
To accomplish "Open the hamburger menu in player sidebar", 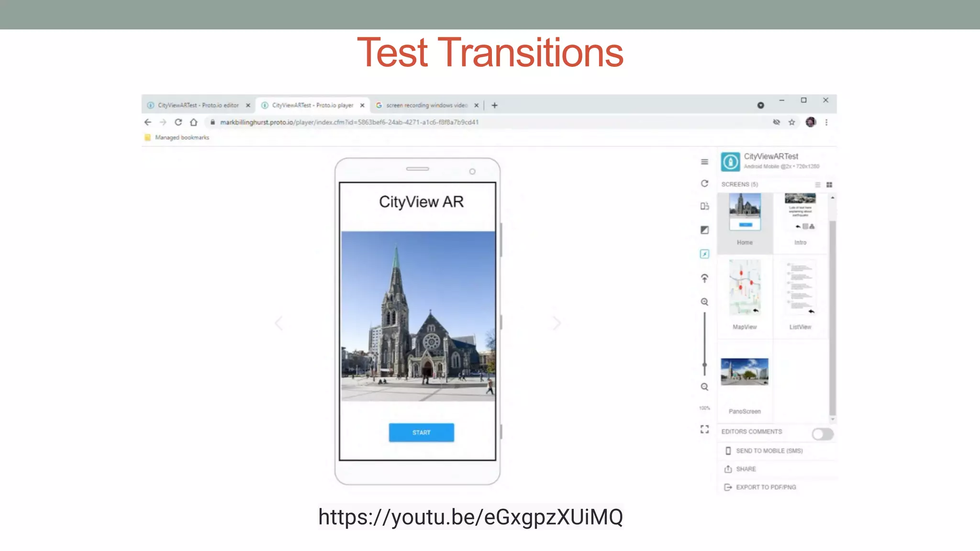I will (x=704, y=162).
